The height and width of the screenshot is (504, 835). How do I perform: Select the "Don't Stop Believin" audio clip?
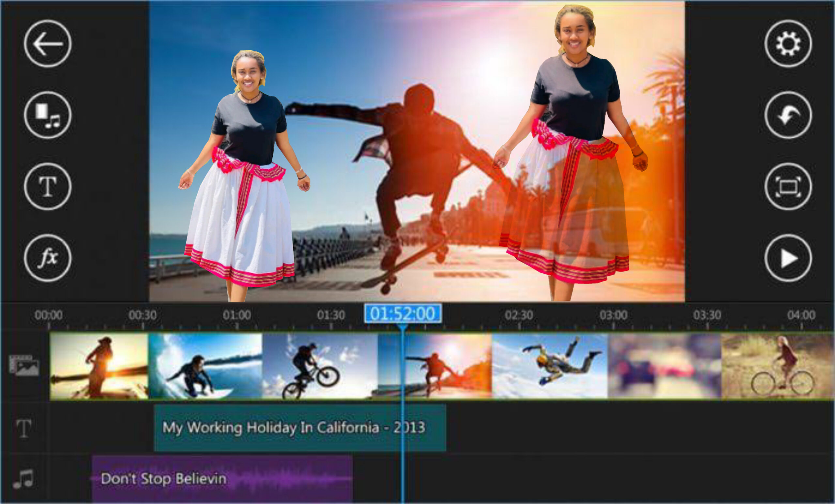click(222, 479)
